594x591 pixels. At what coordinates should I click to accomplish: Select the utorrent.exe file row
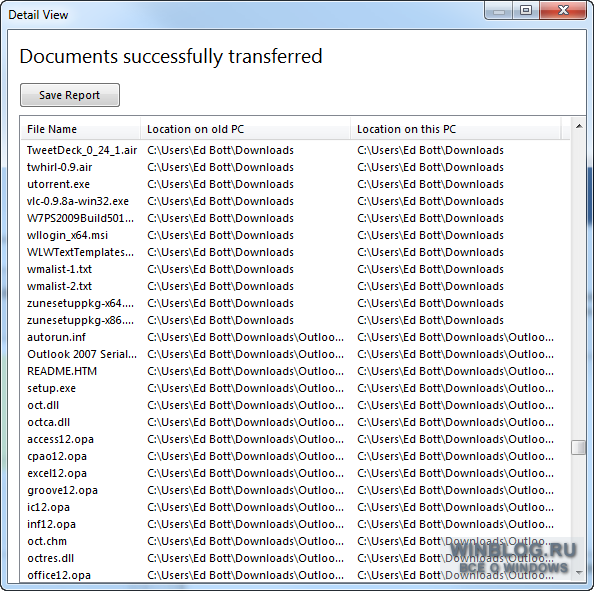[x=295, y=184]
